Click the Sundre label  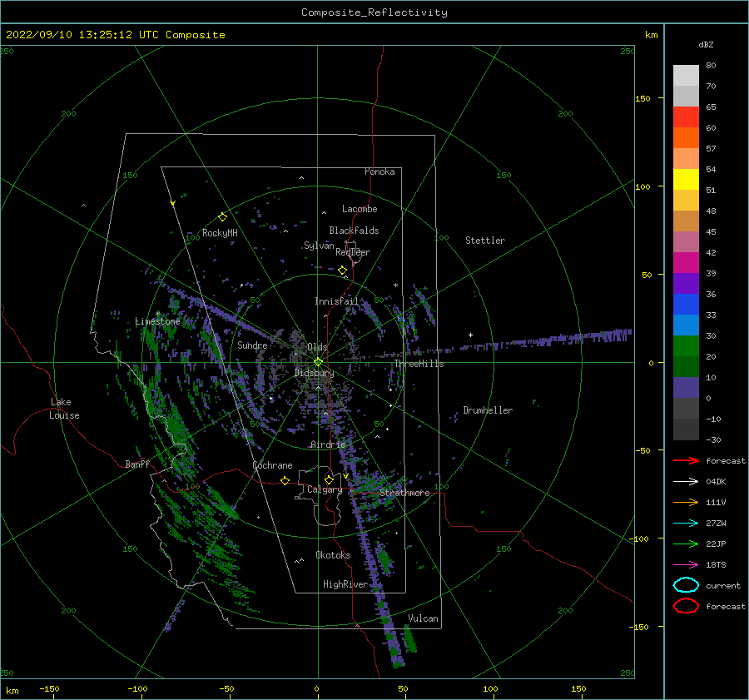252,345
